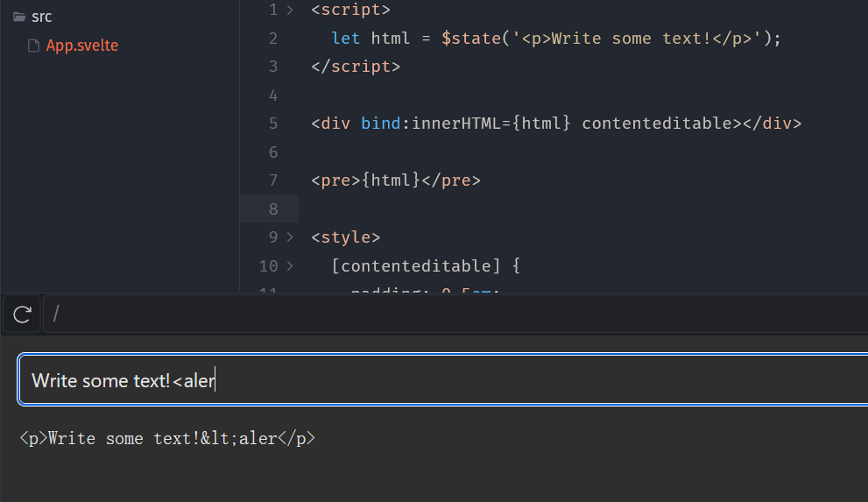Screen dimensions: 868x502
Task: Click the src folder icon
Action: pyautogui.click(x=19, y=17)
